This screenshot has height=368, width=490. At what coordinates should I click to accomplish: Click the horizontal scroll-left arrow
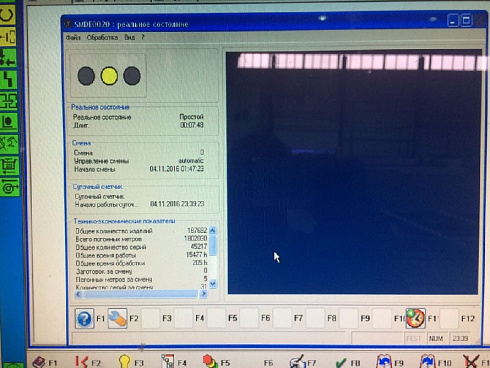pos(78,294)
